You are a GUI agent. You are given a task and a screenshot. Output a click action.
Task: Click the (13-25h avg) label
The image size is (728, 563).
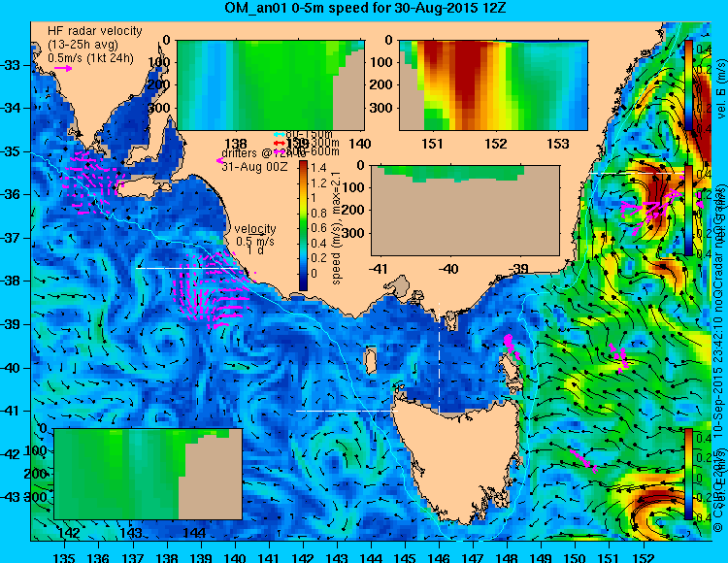[x=83, y=45]
